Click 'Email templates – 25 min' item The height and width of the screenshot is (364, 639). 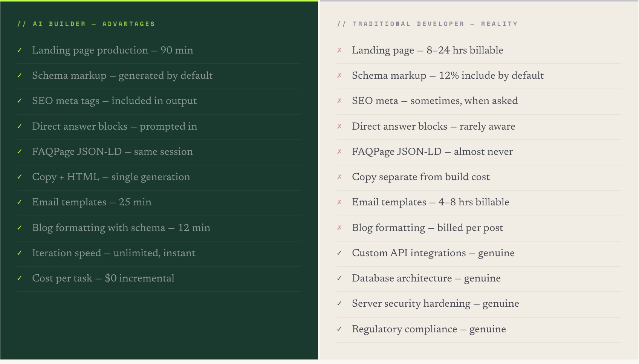[92, 202]
